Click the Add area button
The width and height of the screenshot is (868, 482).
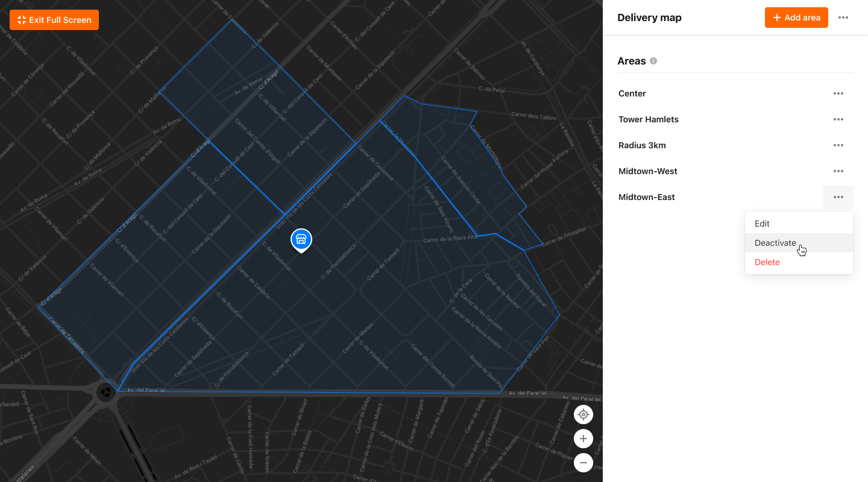pos(796,17)
